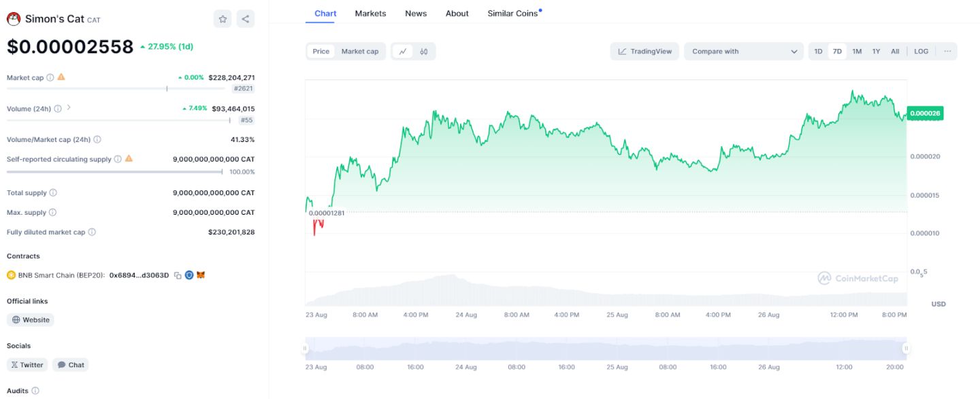Screen dimensions: 980x399
Task: Toggle the chart to Market cap
Action: 360,52
